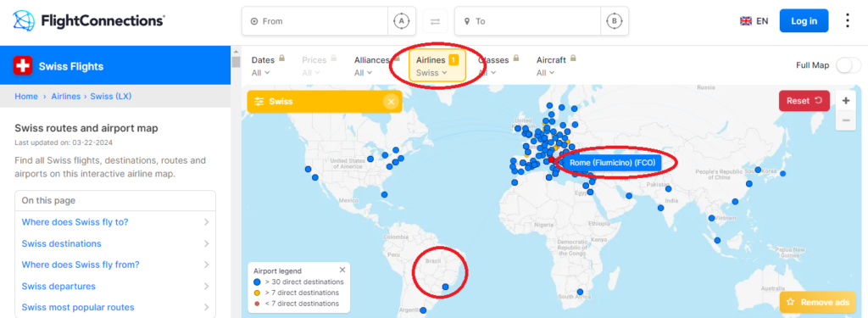
Task: Open the Airlines Swiss filter dropdown
Action: coord(437,66)
